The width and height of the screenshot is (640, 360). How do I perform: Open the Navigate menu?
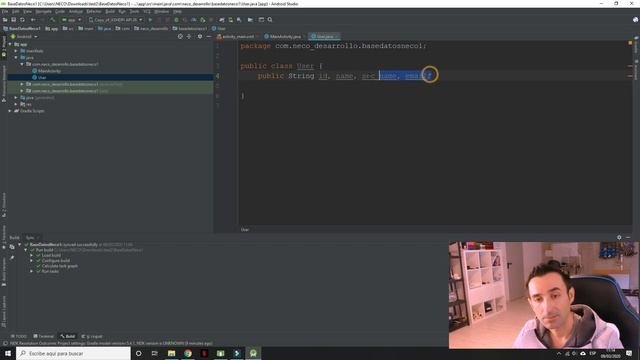click(x=43, y=11)
